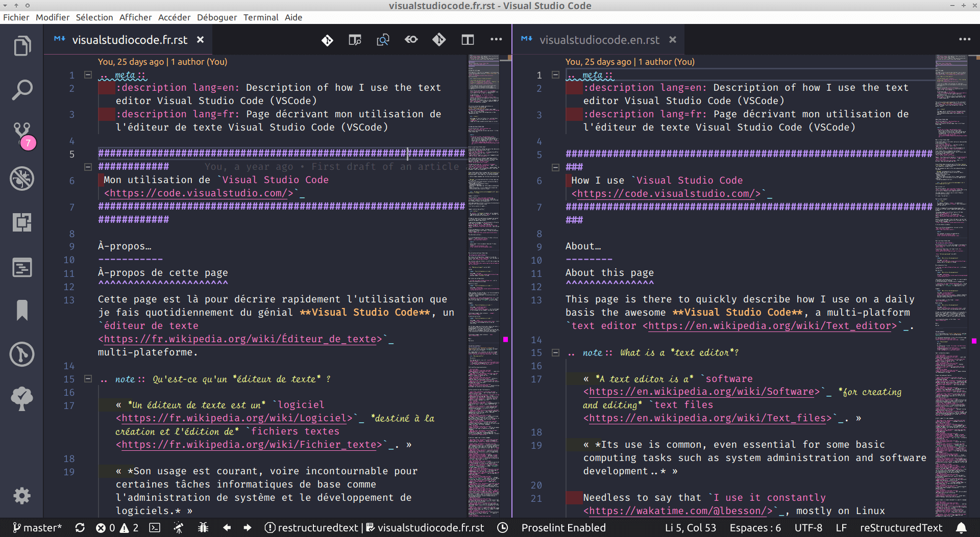980x537 pixels.
Task: Split the left editor with split icon
Action: (x=468, y=40)
